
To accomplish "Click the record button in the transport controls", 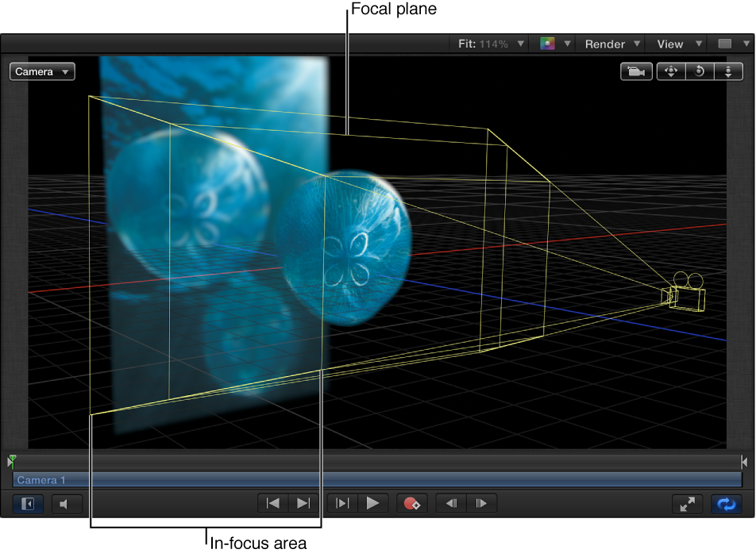I will click(412, 503).
